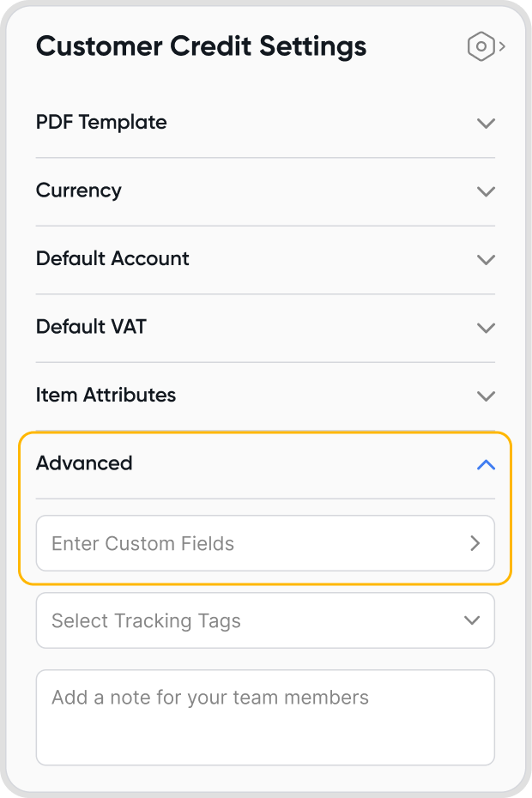
Task: Click the Item Attributes chevron icon
Action: 486,396
